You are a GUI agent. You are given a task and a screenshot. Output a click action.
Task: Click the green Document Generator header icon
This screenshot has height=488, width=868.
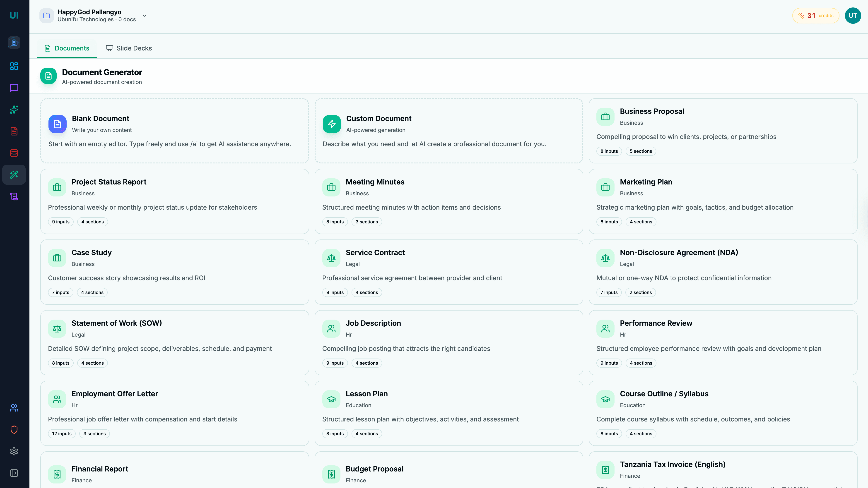[x=48, y=76]
